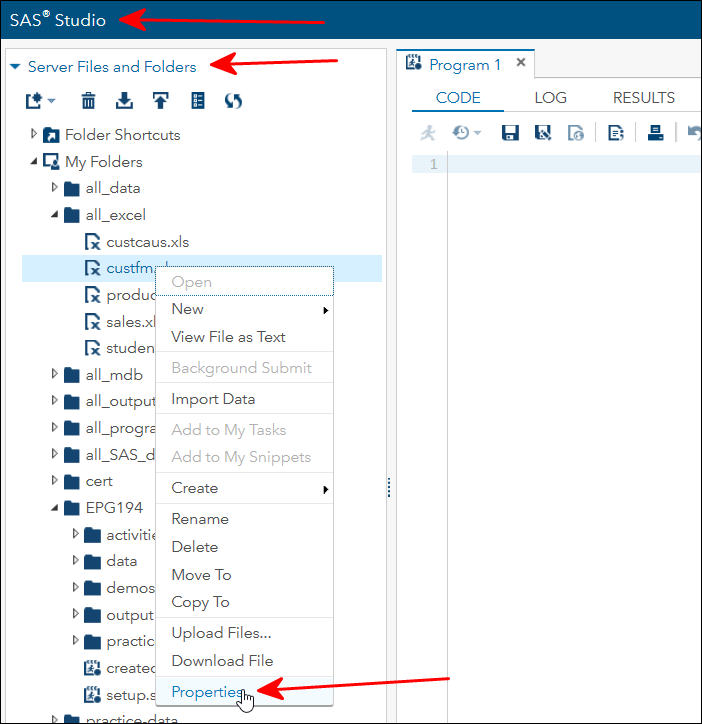
Task: Open the Create submenu
Action: (244, 489)
